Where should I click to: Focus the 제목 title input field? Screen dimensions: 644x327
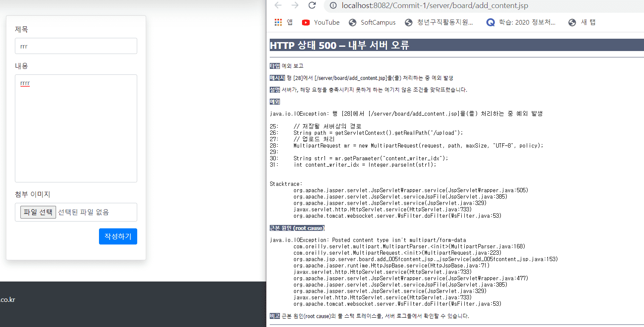coord(76,46)
